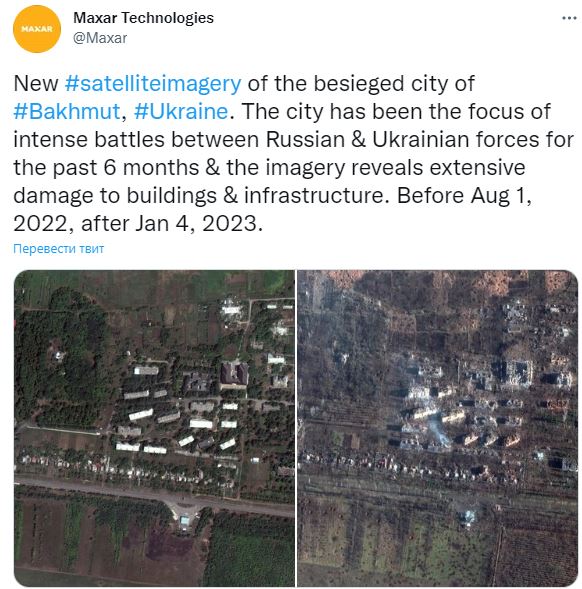Viewport: 582px width, 589px height.
Task: Click the tweet text body
Action: 293,153
